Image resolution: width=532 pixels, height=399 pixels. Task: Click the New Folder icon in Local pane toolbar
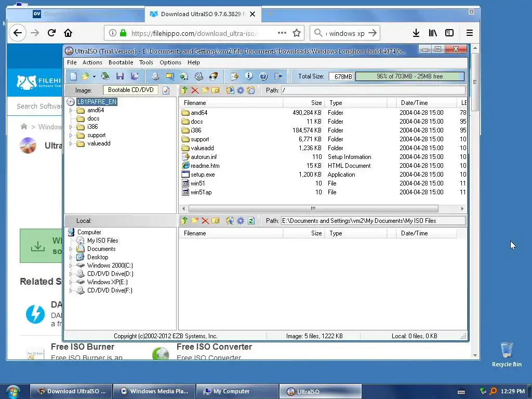coord(195,220)
